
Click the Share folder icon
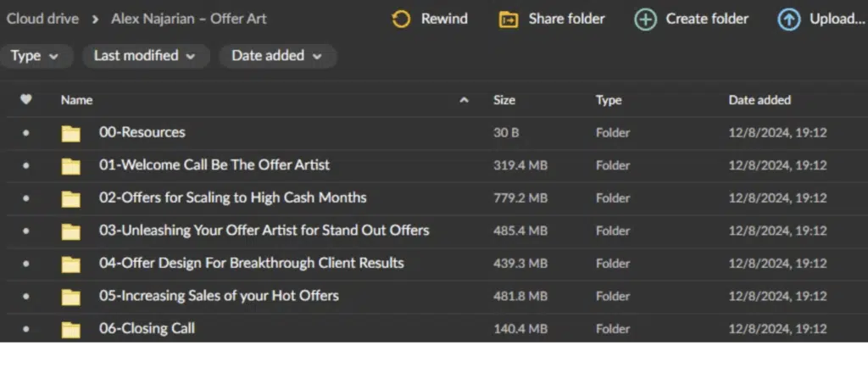click(509, 20)
